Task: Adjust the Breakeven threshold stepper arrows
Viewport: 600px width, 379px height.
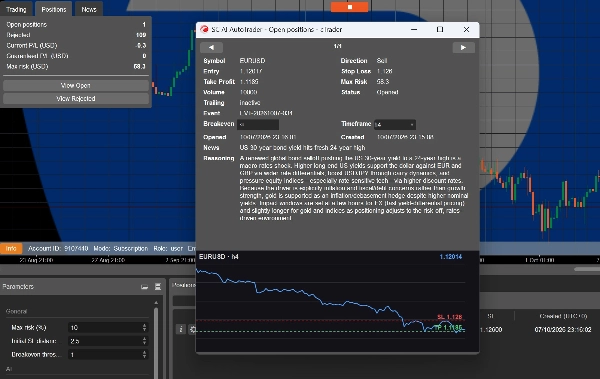Action: 144,354
